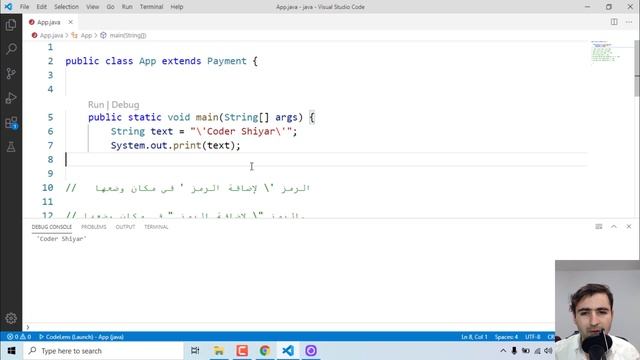Open the View menu
The height and width of the screenshot is (360, 640).
tap(93, 7)
